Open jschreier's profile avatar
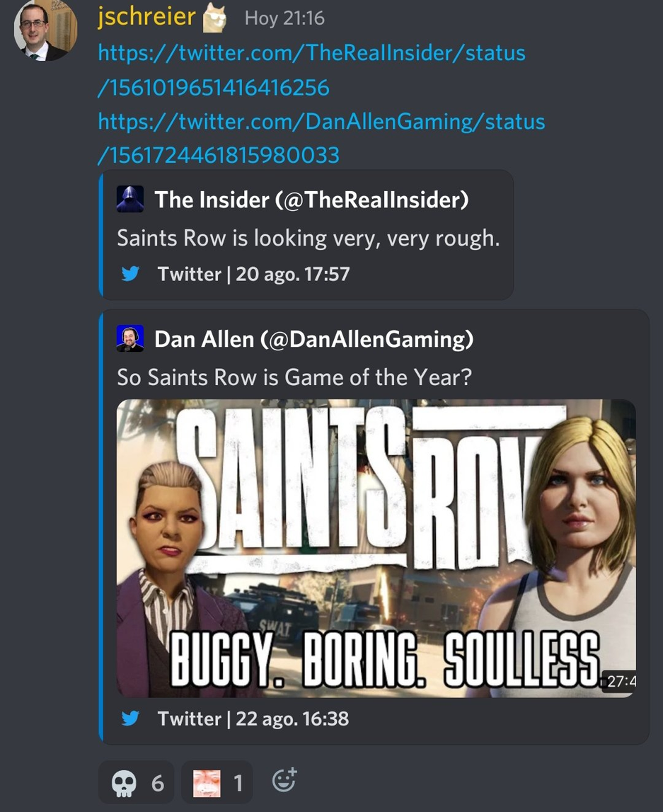The image size is (663, 812). pyautogui.click(x=45, y=28)
